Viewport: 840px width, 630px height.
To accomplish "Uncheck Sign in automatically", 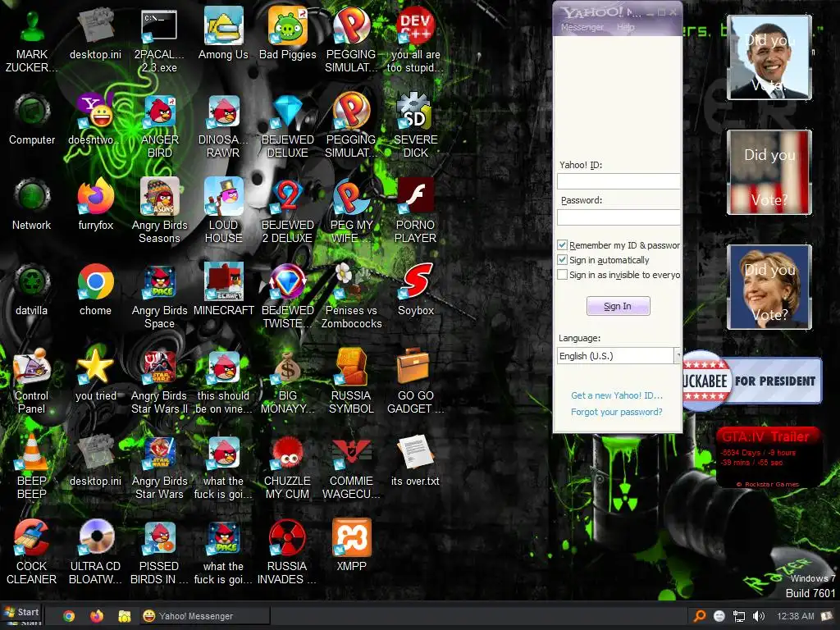I will pos(563,260).
